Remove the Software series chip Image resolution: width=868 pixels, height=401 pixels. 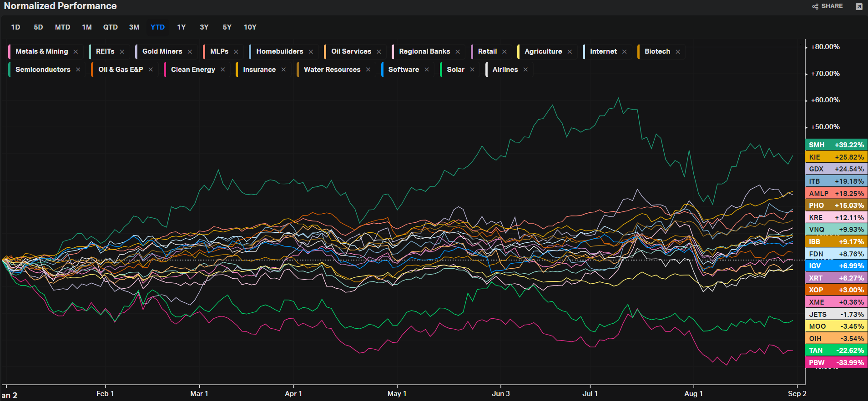[x=427, y=70]
